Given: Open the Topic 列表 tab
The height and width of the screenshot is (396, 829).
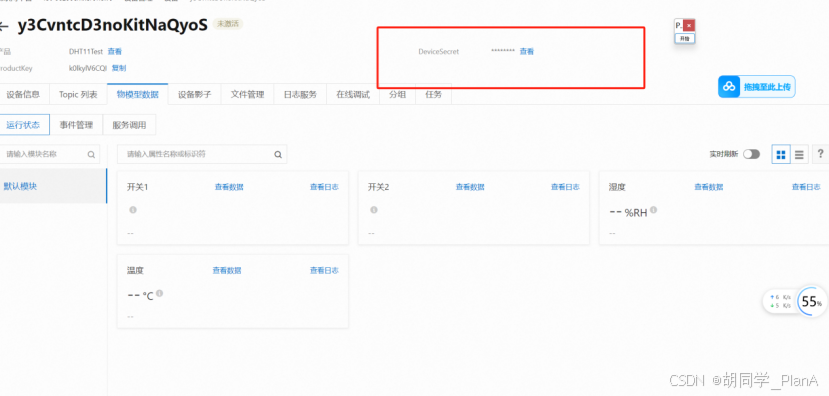Looking at the screenshot, I should click(78, 95).
